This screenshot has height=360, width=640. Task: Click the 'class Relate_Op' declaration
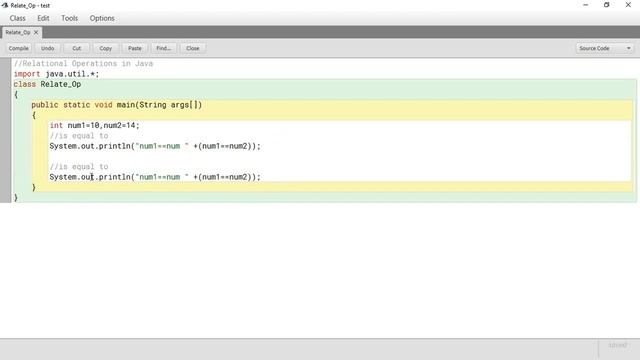pos(47,84)
